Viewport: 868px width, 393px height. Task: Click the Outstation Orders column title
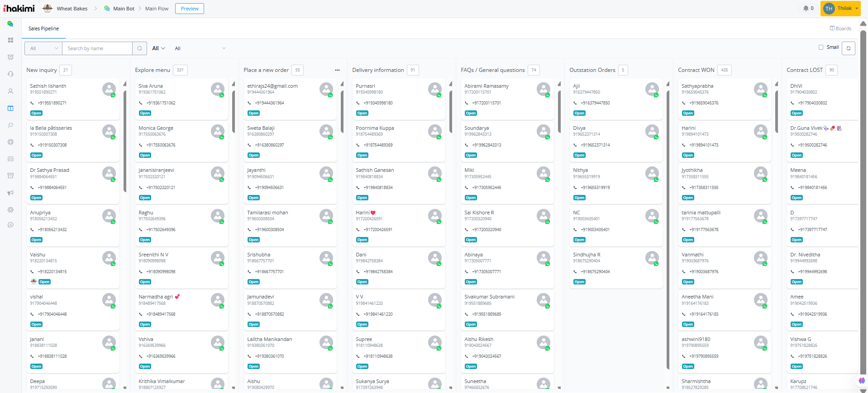coord(592,70)
